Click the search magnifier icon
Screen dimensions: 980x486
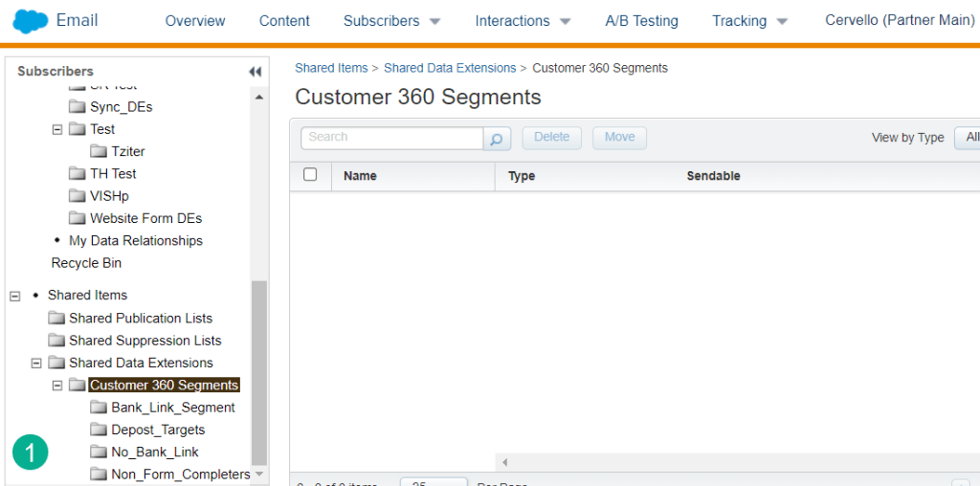(x=497, y=138)
